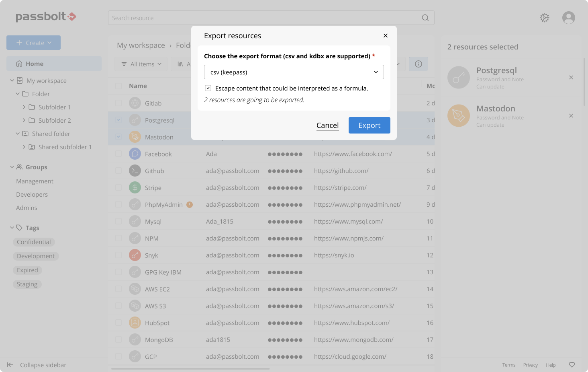Check the Github row checkbox
588x372 pixels.
[x=118, y=171]
